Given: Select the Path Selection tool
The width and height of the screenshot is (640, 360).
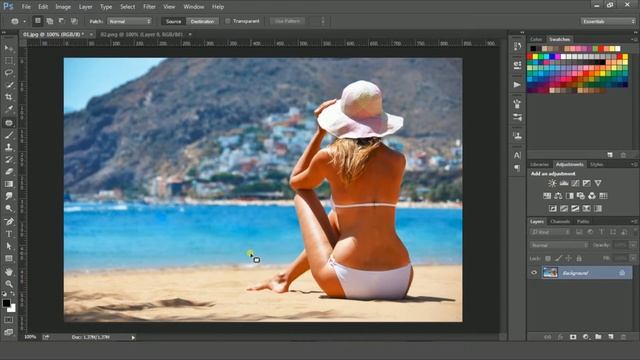Looking at the screenshot, I should tap(9, 247).
